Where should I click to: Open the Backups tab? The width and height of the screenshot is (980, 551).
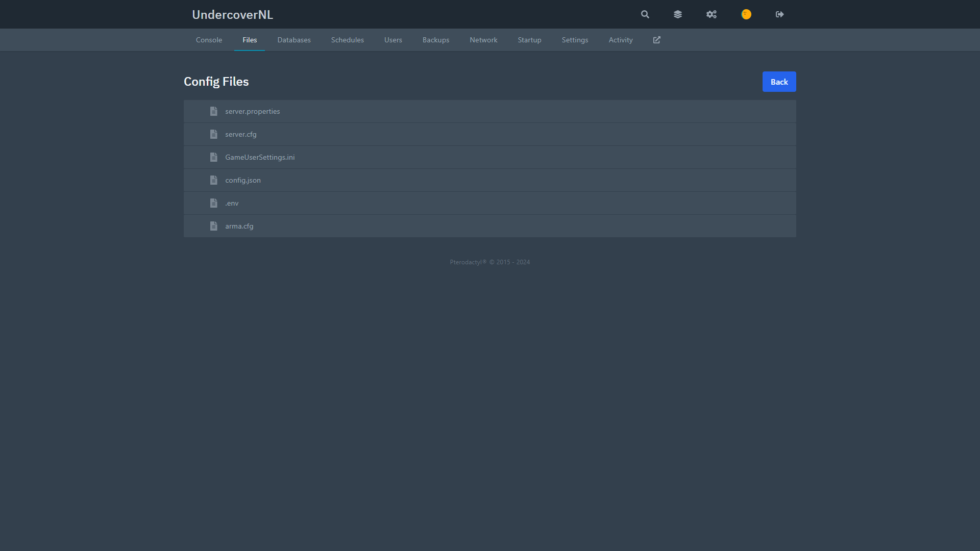(x=436, y=40)
